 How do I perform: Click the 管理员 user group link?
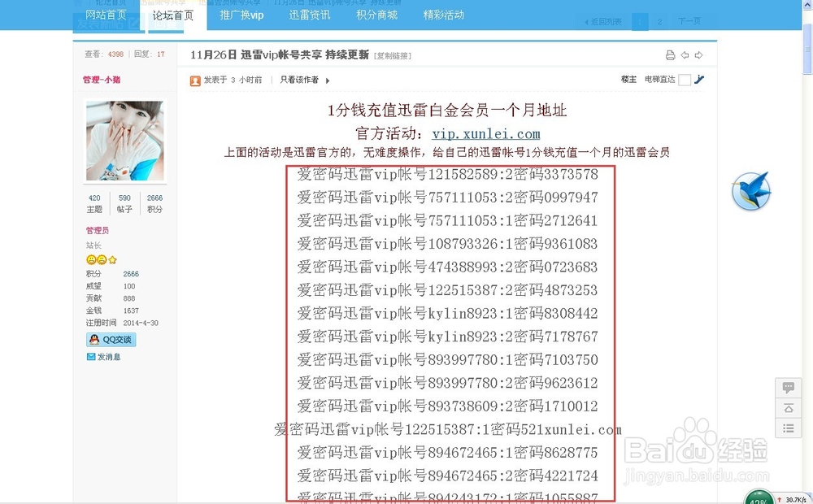[98, 230]
